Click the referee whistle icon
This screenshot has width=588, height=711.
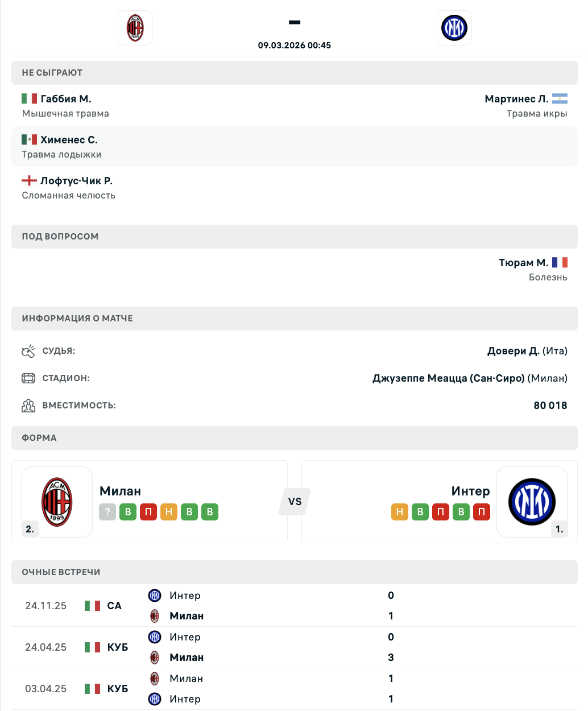coord(28,351)
